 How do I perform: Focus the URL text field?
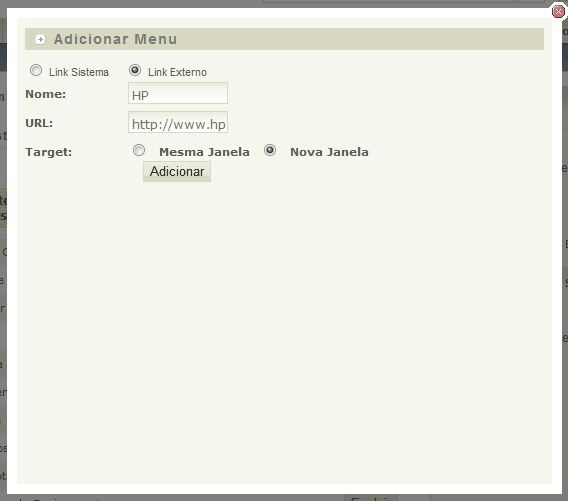pyautogui.click(x=178, y=122)
